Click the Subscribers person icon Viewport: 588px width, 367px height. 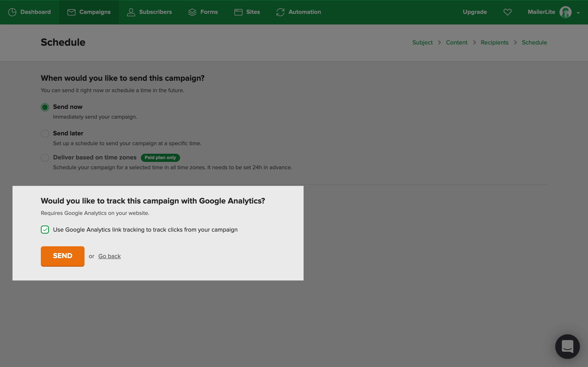(x=131, y=12)
